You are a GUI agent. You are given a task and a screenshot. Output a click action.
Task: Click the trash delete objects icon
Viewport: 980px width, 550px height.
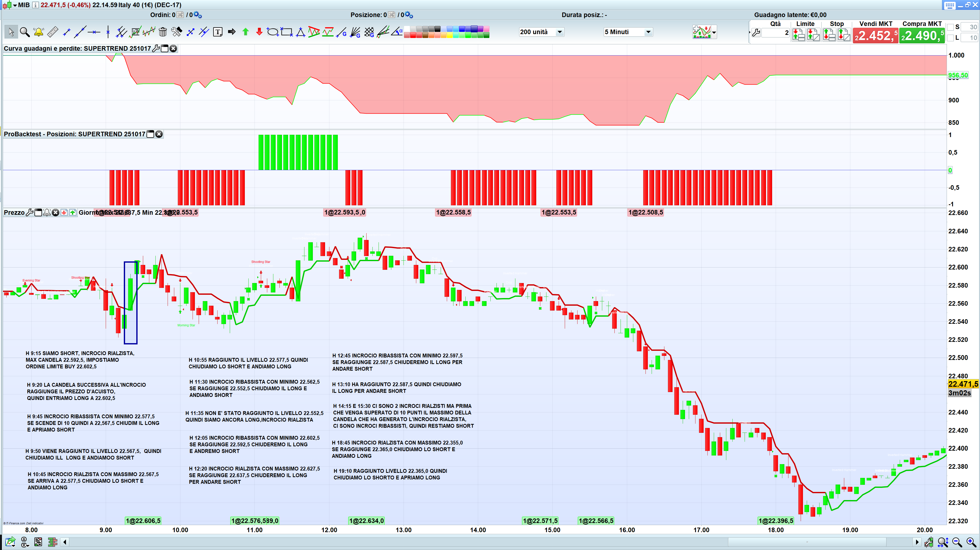(163, 32)
